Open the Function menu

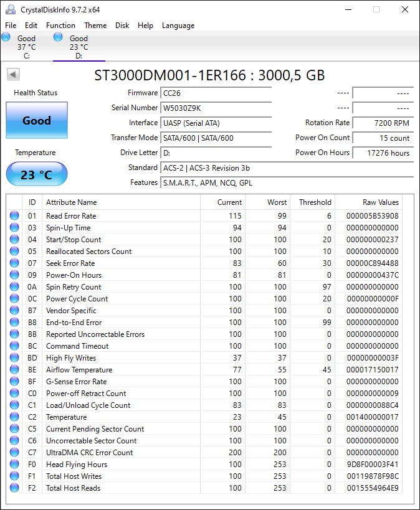coord(60,26)
